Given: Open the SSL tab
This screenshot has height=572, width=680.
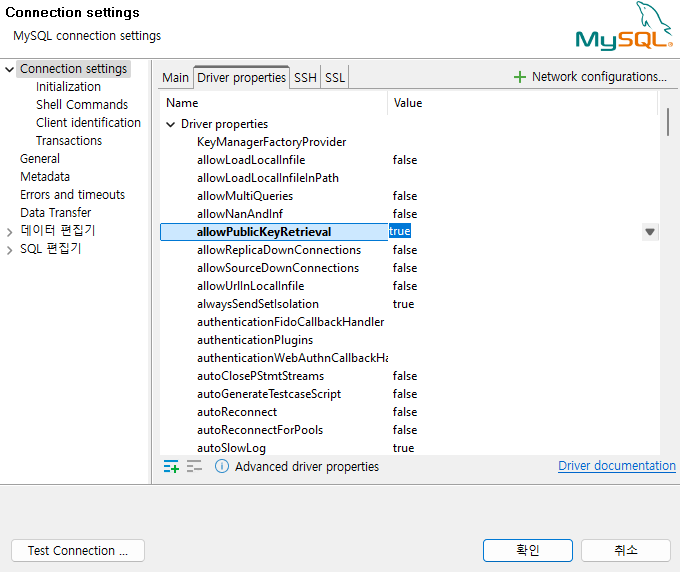Looking at the screenshot, I should (335, 78).
